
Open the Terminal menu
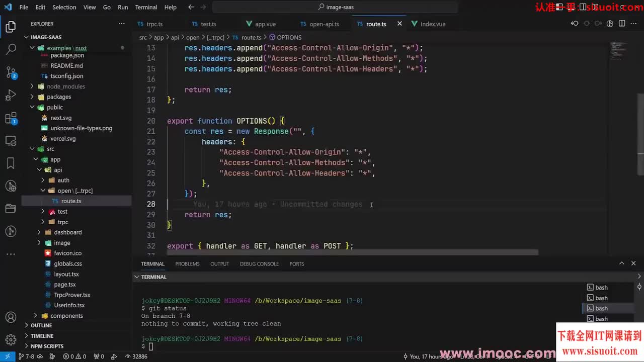pyautogui.click(x=146, y=7)
